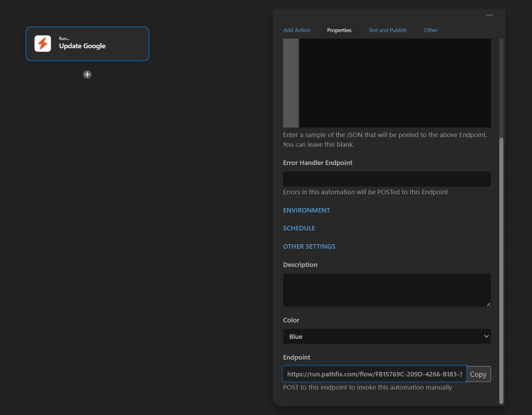Copy the endpoint URL
Image resolution: width=532 pixels, height=415 pixels.
[x=478, y=374]
